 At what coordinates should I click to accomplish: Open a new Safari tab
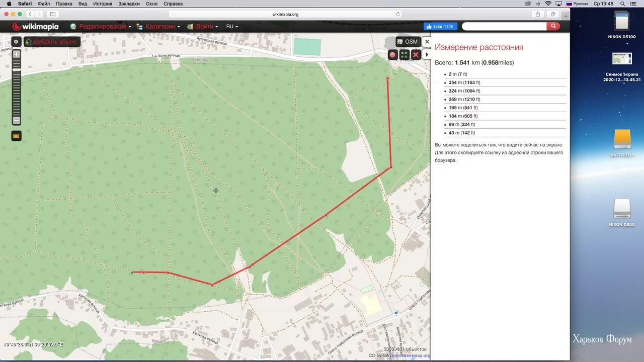(x=566, y=16)
